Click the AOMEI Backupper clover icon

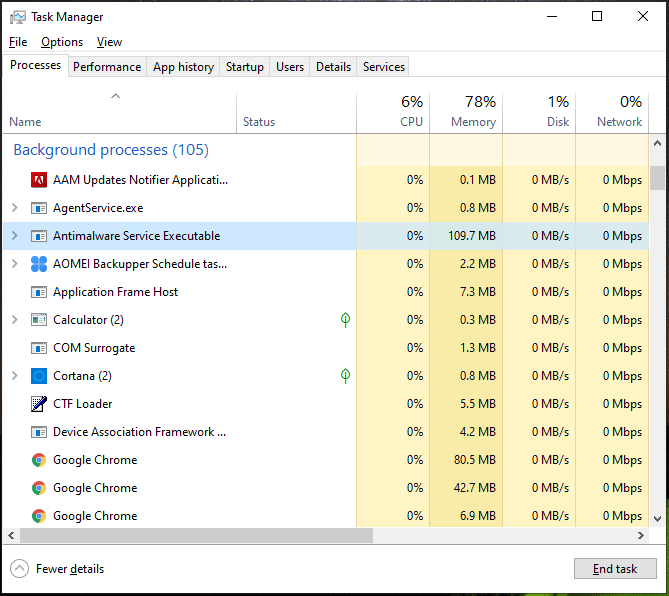pos(39,264)
